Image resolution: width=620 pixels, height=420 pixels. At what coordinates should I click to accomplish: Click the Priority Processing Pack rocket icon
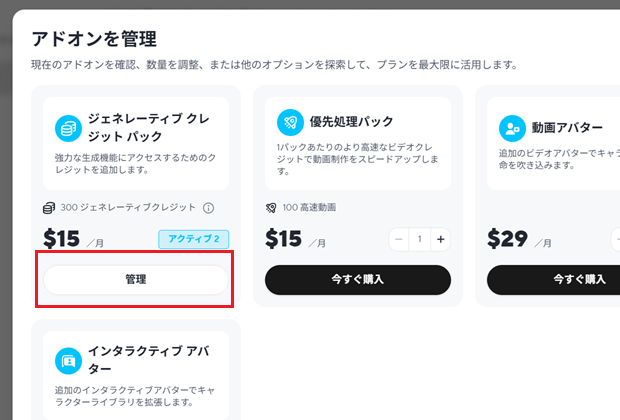click(x=290, y=122)
